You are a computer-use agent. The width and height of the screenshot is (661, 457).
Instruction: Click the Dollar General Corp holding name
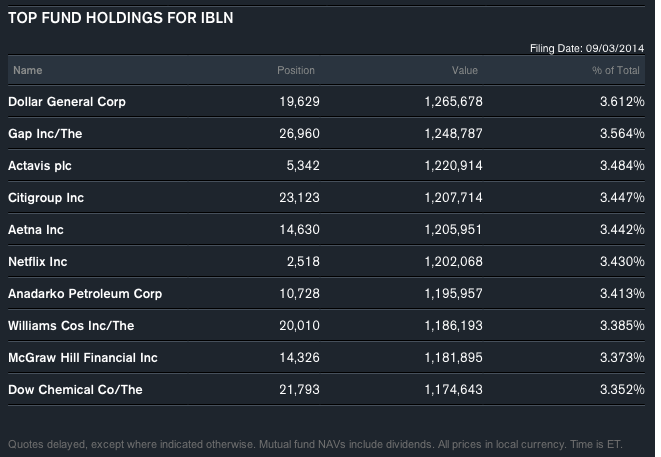click(66, 102)
